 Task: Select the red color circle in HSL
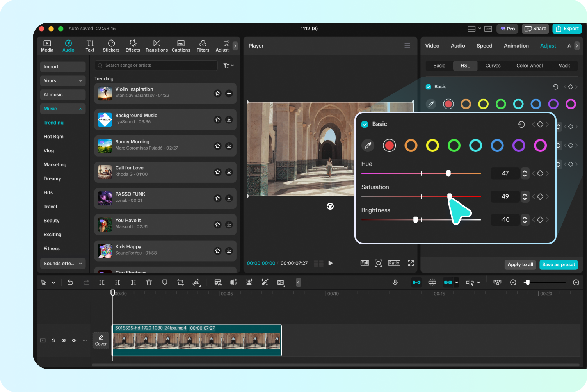click(x=389, y=145)
